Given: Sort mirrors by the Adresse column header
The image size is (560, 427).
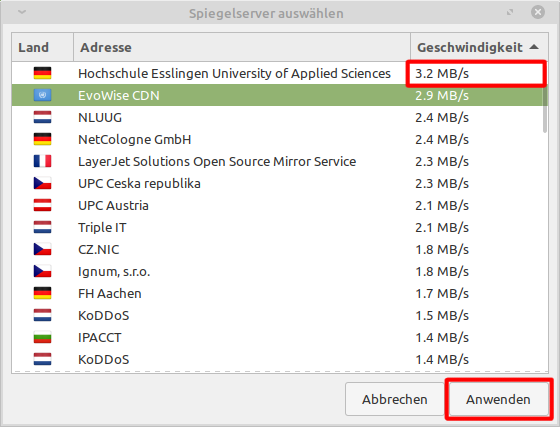Looking at the screenshot, I should [x=242, y=47].
